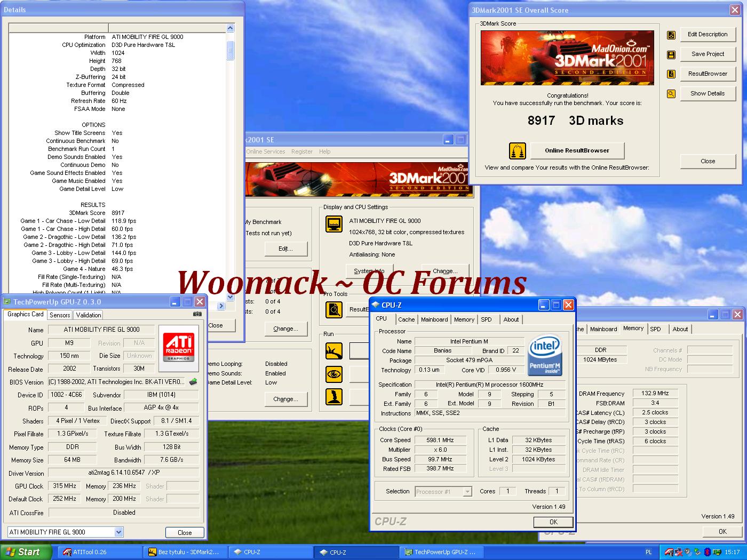Click the Bluetooth tray icon
The width and height of the screenshot is (747, 560).
(x=707, y=552)
